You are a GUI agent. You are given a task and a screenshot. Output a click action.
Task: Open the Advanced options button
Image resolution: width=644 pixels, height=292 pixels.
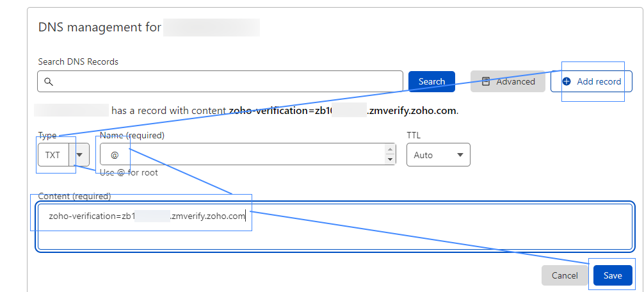(508, 81)
